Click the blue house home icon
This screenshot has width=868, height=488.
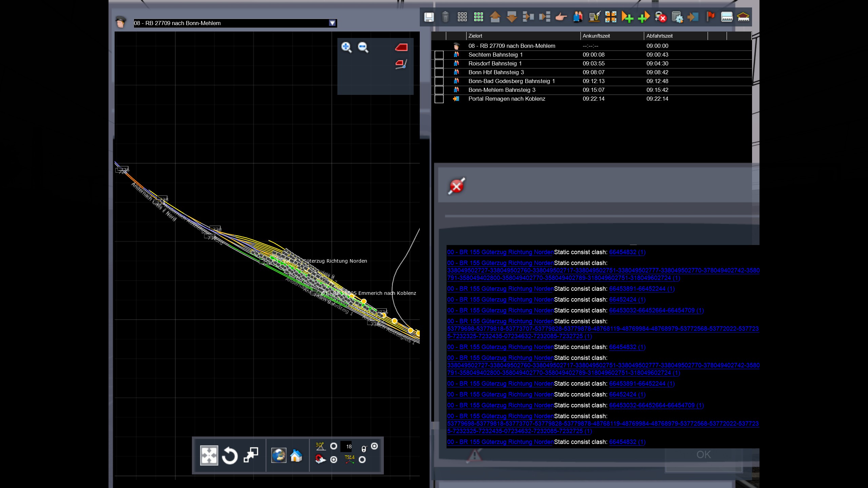click(x=296, y=455)
